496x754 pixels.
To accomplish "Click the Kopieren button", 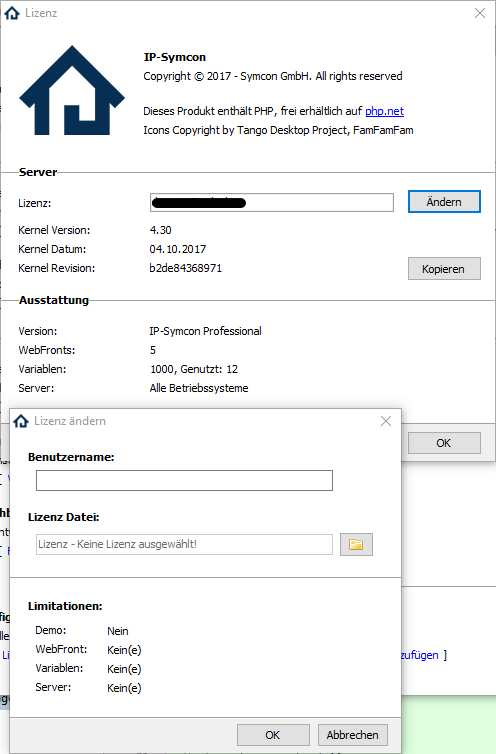I will [x=444, y=269].
